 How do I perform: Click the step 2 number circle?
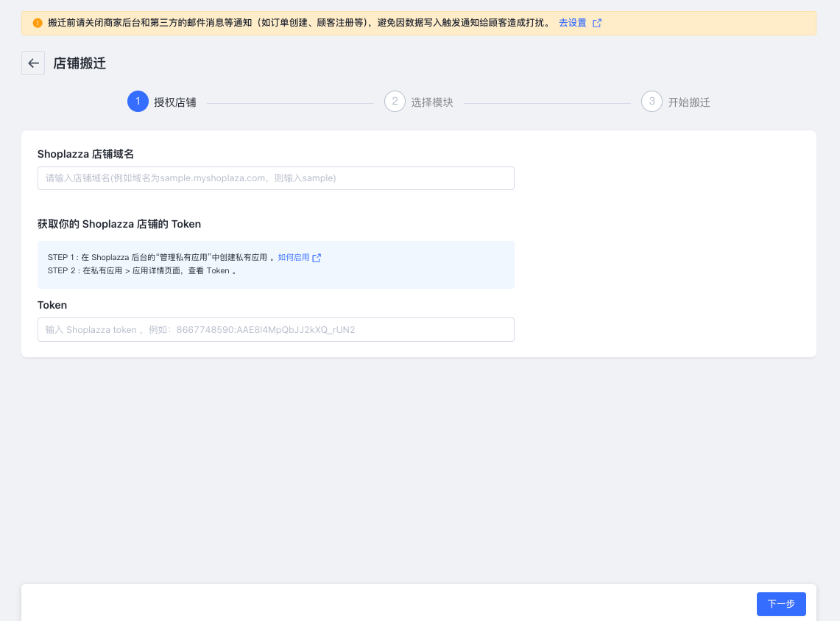pos(395,102)
